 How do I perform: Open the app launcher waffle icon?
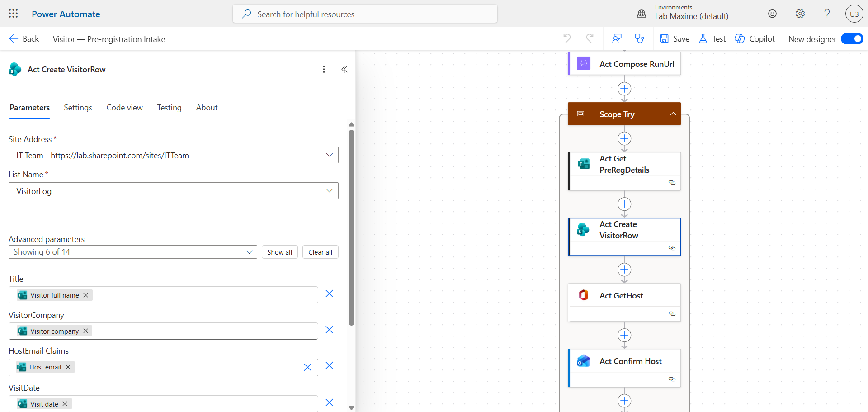(x=14, y=14)
